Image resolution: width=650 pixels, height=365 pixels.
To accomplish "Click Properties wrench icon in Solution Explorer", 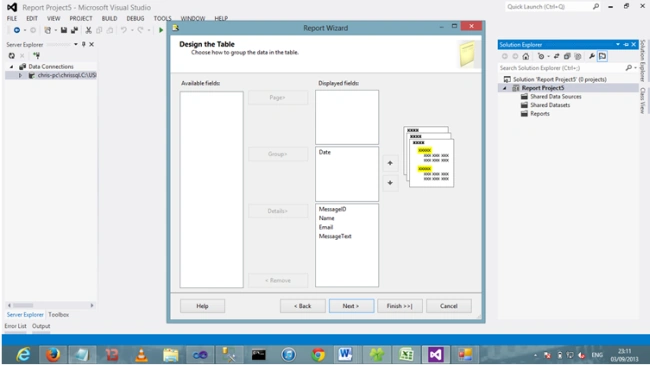I will 592,56.
